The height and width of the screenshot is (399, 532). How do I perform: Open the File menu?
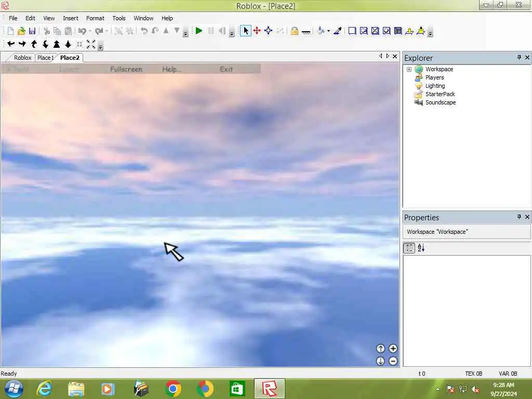(x=13, y=18)
